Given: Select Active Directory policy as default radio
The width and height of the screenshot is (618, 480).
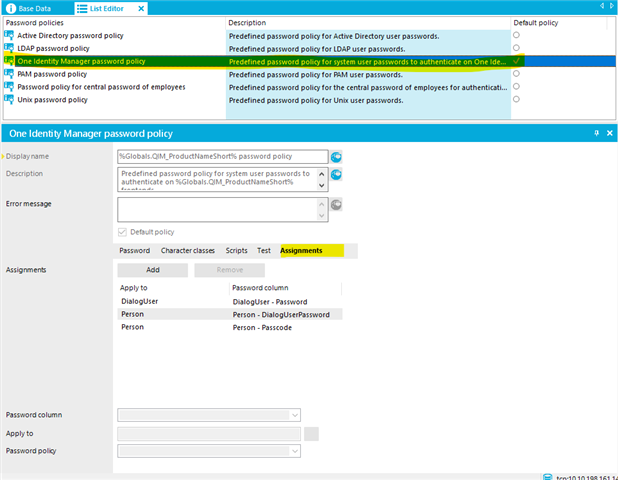Looking at the screenshot, I should (516, 35).
